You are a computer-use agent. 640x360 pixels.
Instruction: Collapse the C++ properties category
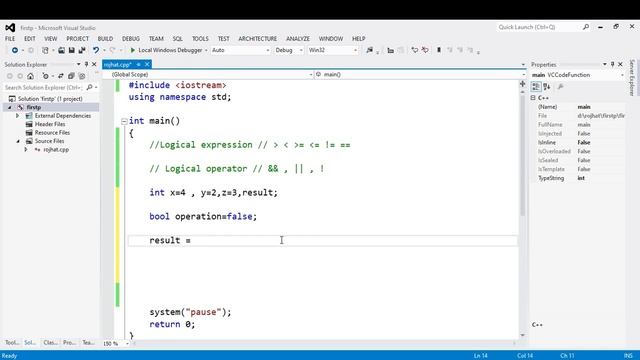[533, 98]
